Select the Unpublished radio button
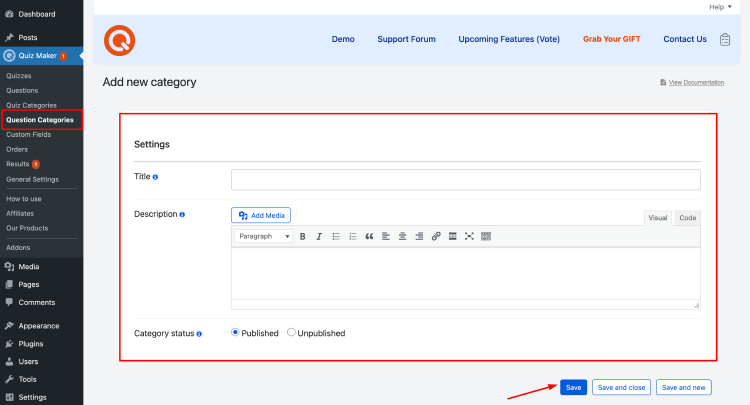The width and height of the screenshot is (750, 405). pyautogui.click(x=291, y=332)
